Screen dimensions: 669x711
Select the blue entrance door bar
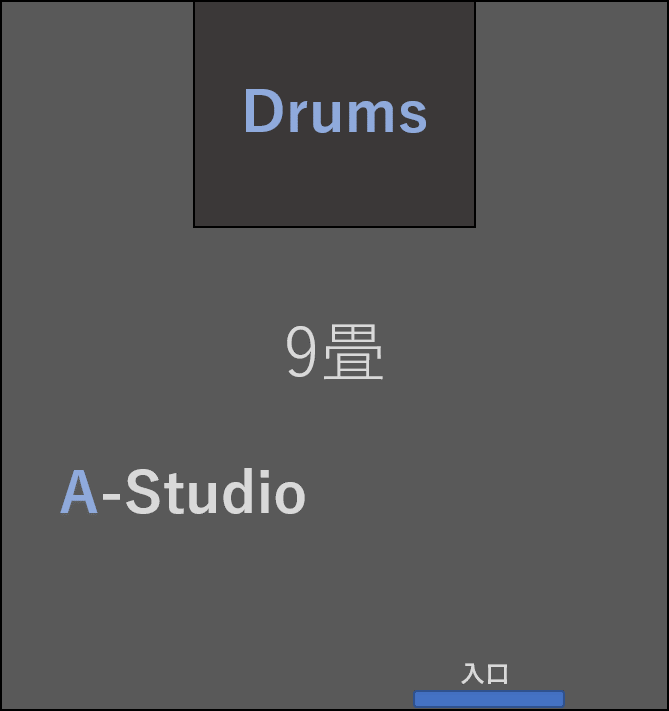pyautogui.click(x=489, y=699)
